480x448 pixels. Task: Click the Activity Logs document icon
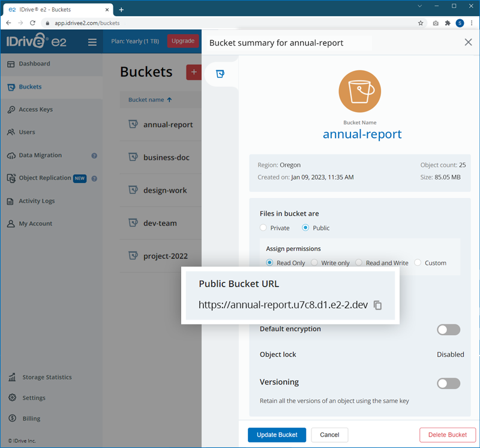click(x=10, y=201)
